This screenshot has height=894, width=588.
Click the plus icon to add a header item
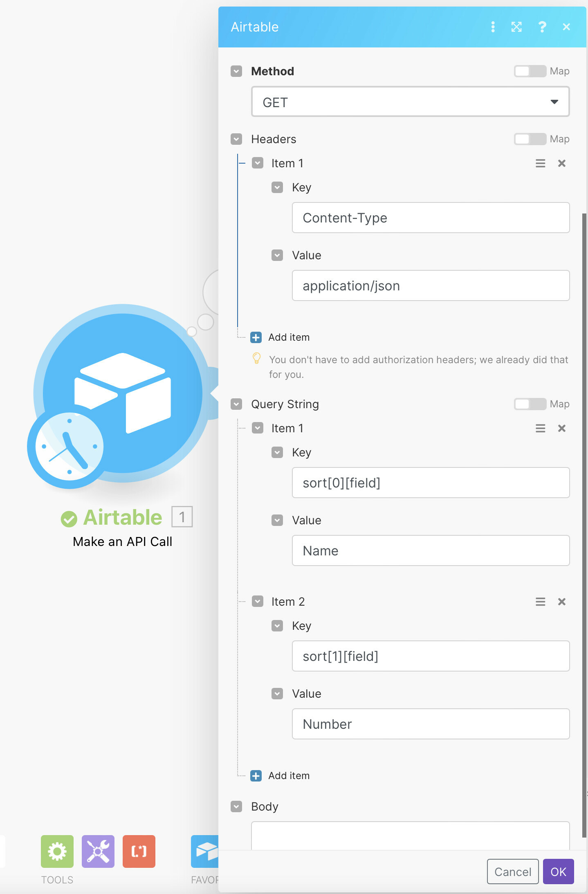coord(256,337)
